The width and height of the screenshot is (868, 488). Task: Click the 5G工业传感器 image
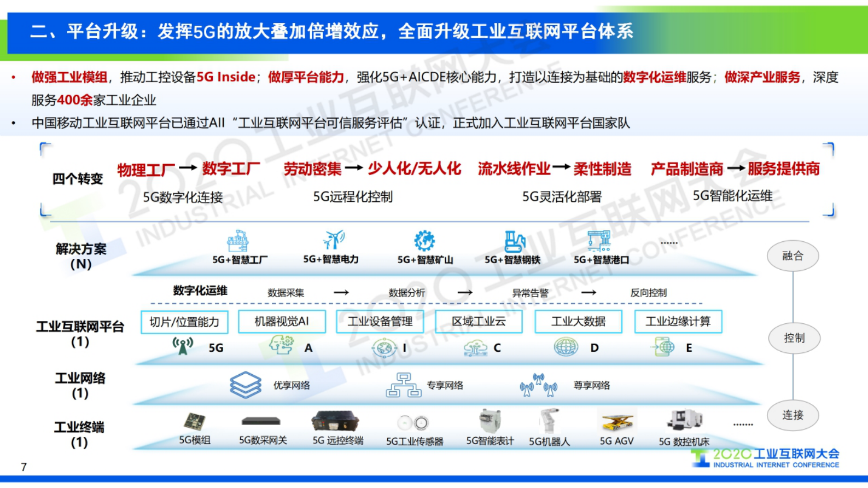(x=413, y=423)
